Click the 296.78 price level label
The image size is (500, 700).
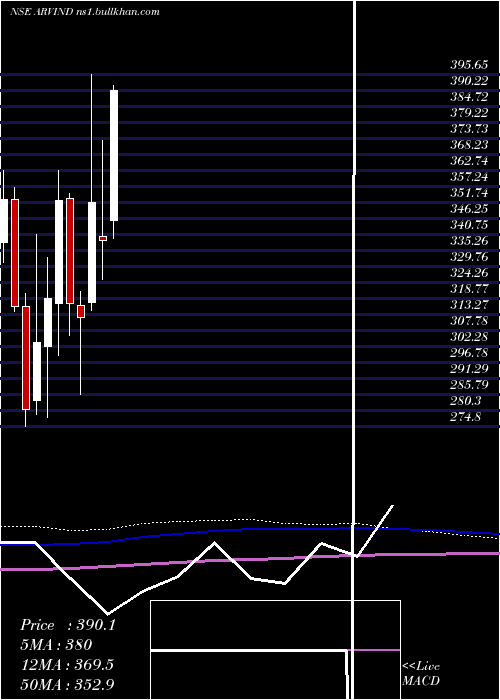469,353
